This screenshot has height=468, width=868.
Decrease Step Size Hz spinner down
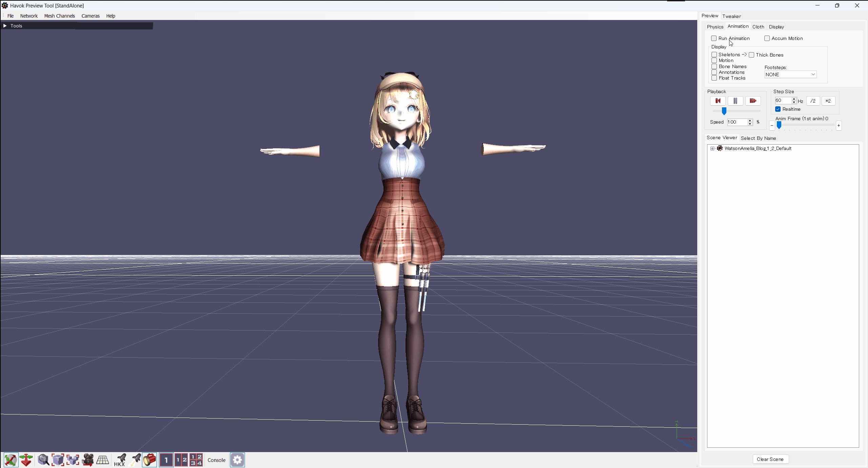pos(794,102)
